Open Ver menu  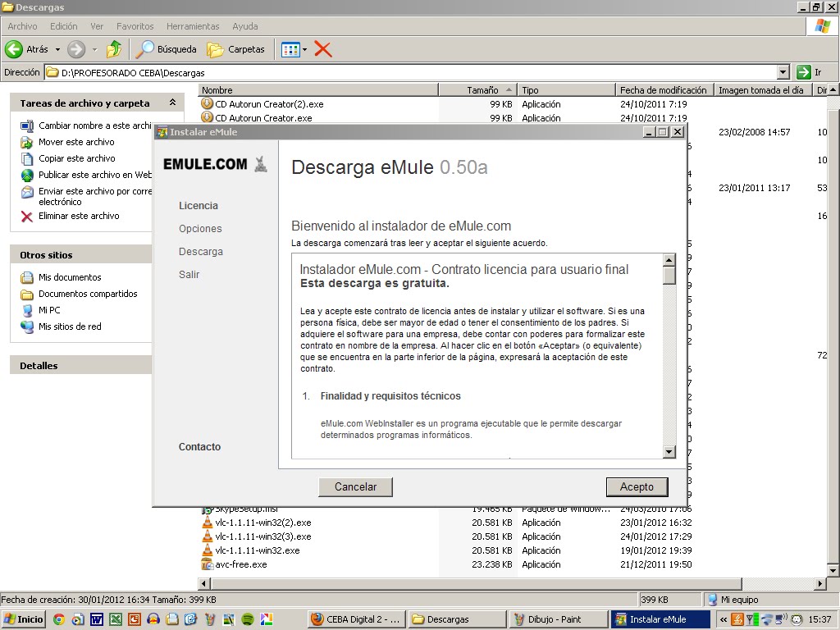[97, 26]
